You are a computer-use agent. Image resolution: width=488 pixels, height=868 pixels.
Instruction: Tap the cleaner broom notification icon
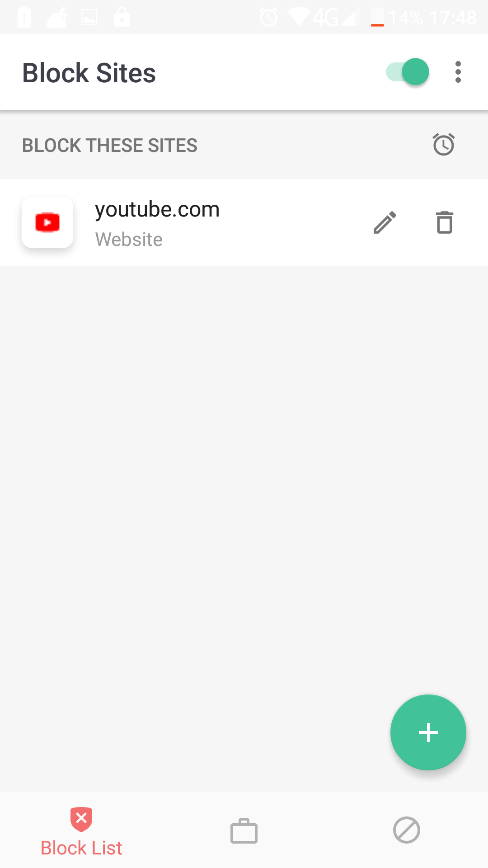click(57, 18)
